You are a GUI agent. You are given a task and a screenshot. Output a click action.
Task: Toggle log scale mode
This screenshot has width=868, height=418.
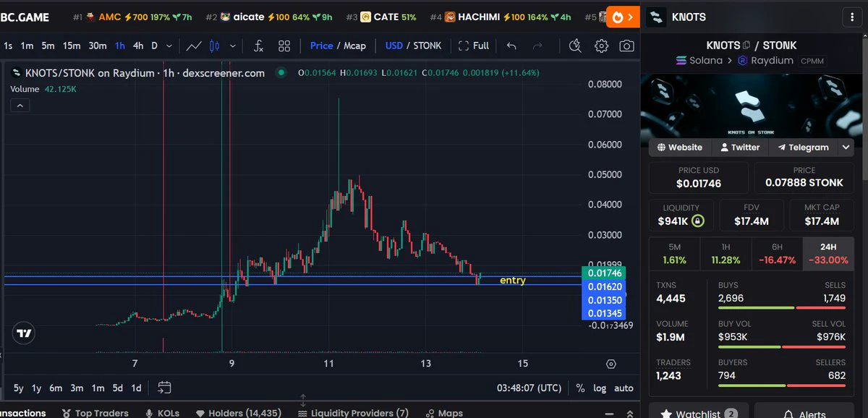click(600, 388)
